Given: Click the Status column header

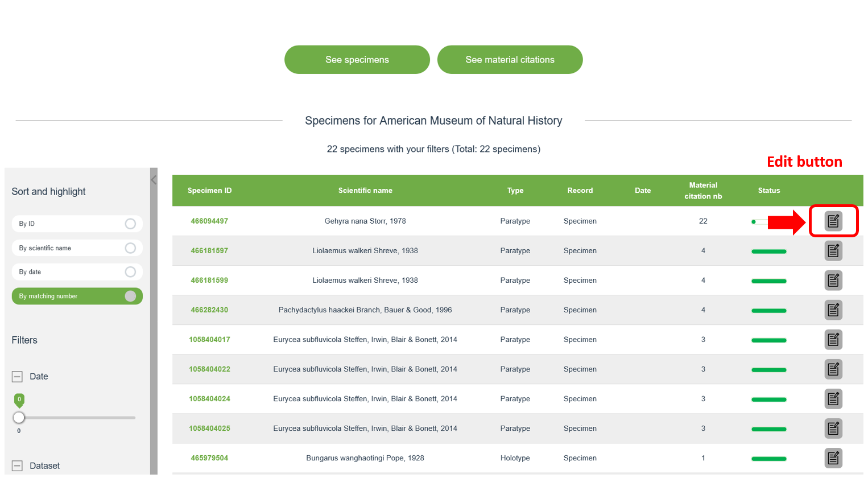Looking at the screenshot, I should tap(769, 191).
